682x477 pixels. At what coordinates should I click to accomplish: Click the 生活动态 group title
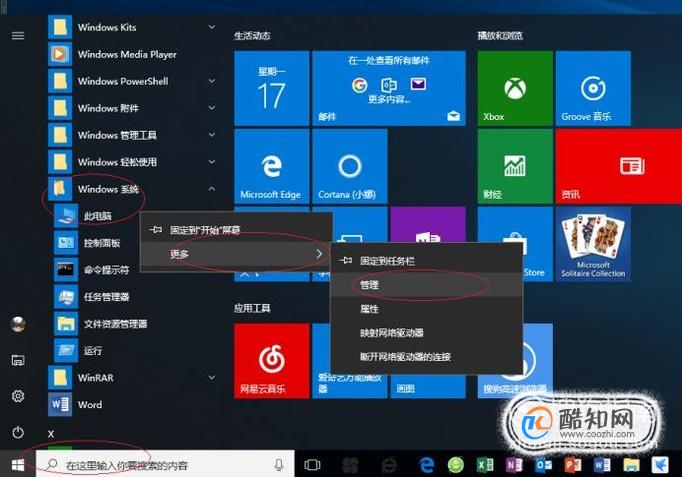point(252,36)
